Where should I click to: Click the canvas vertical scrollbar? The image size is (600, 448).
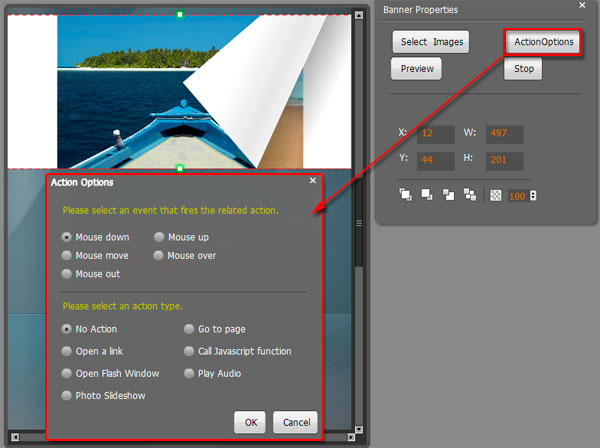click(359, 200)
